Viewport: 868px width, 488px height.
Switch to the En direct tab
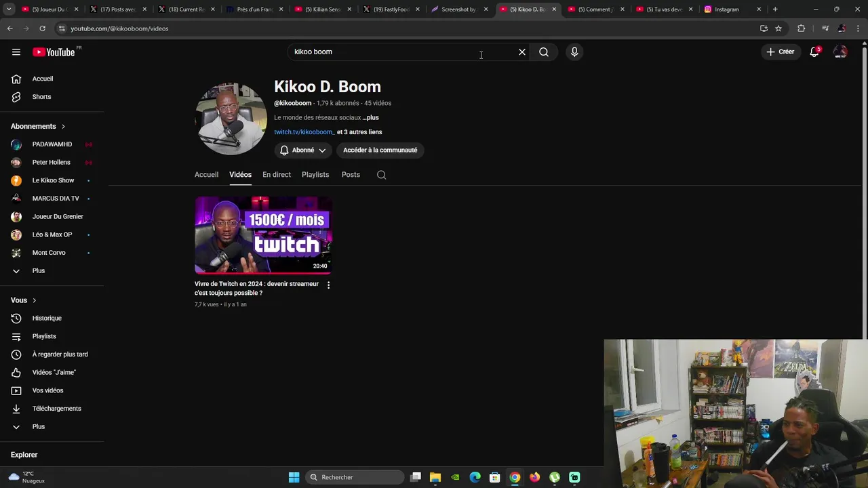click(277, 175)
